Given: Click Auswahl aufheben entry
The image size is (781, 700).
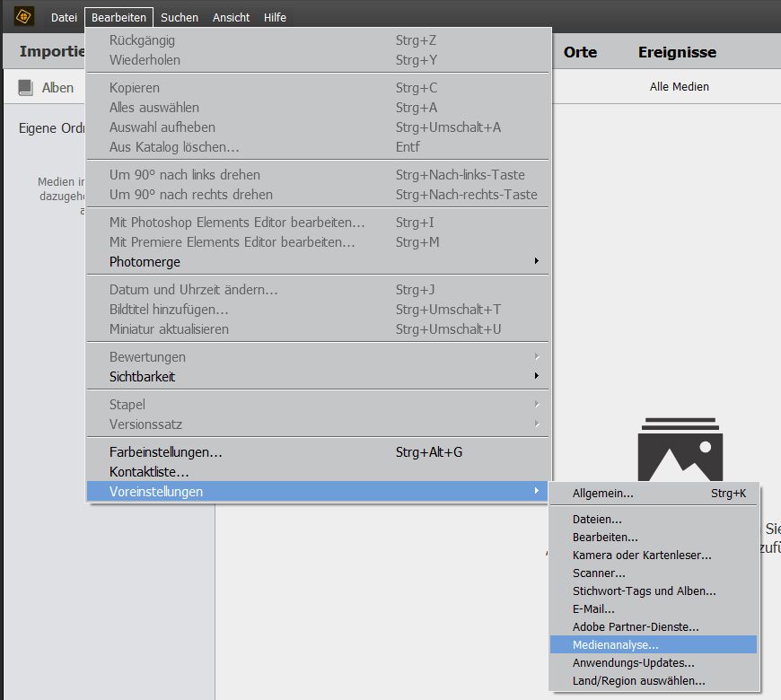Looking at the screenshot, I should click(318, 127).
